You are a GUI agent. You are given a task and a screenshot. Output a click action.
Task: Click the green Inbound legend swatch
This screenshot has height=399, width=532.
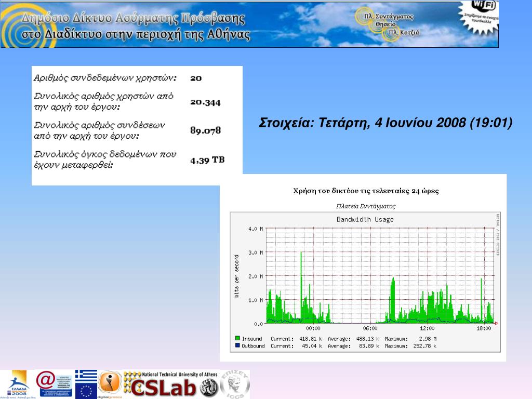point(237,338)
